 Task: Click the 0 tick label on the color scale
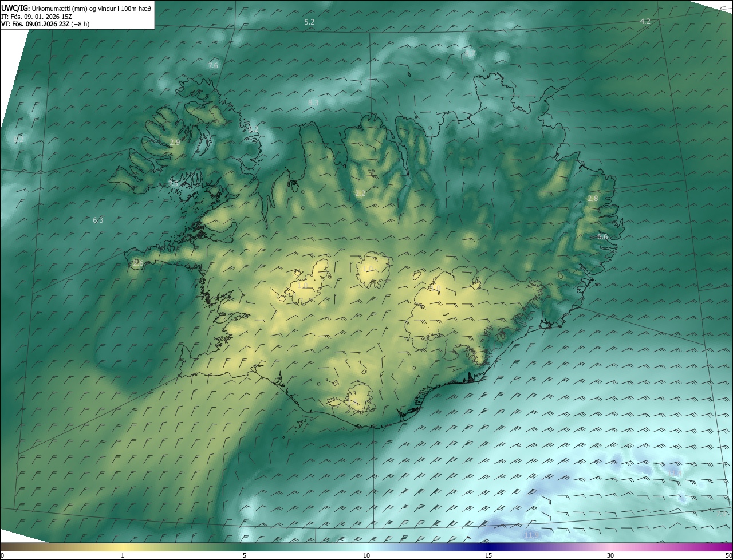click(x=2, y=555)
